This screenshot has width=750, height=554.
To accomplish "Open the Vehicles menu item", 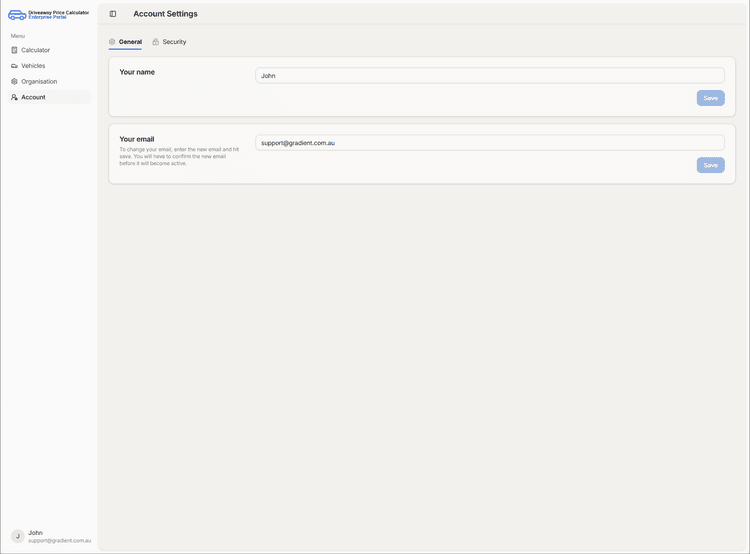I will 49,66.
